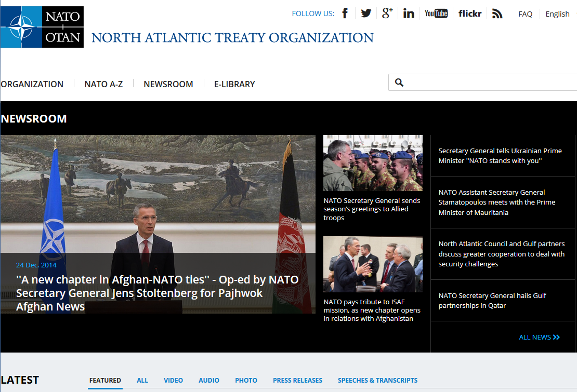Open the Organization menu

tap(32, 84)
